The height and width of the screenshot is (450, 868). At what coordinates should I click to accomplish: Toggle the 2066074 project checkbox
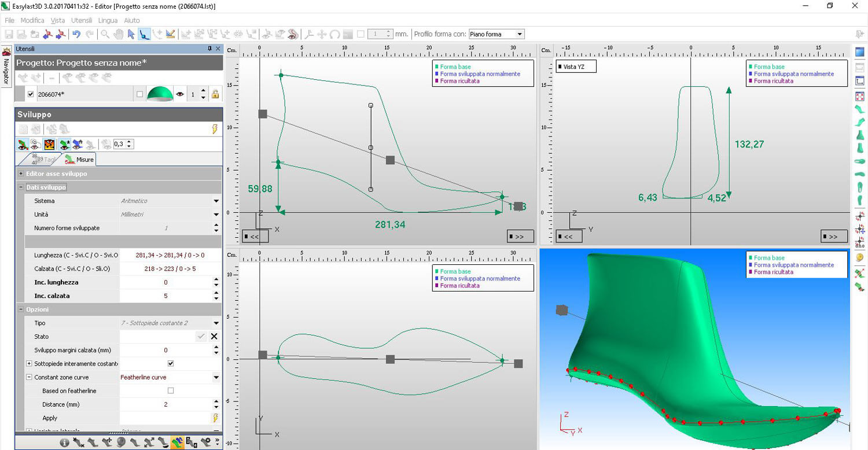tap(31, 93)
